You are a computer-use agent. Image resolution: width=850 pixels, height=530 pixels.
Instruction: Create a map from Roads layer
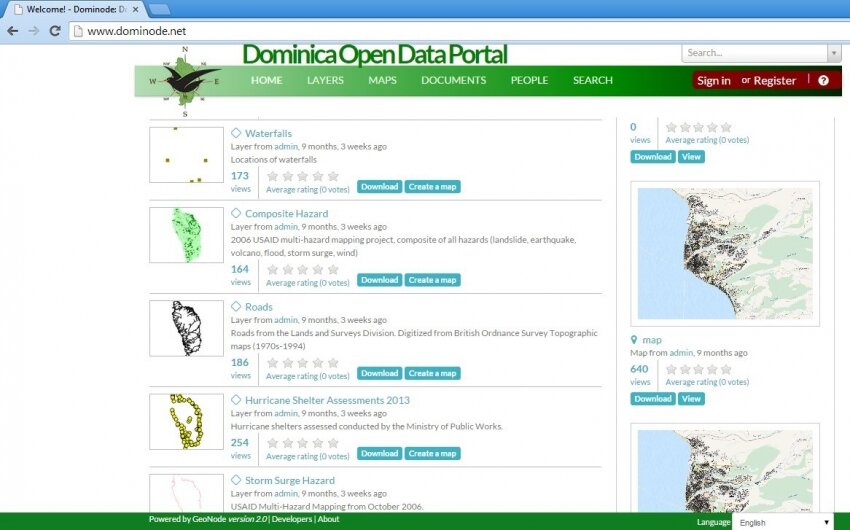point(432,373)
